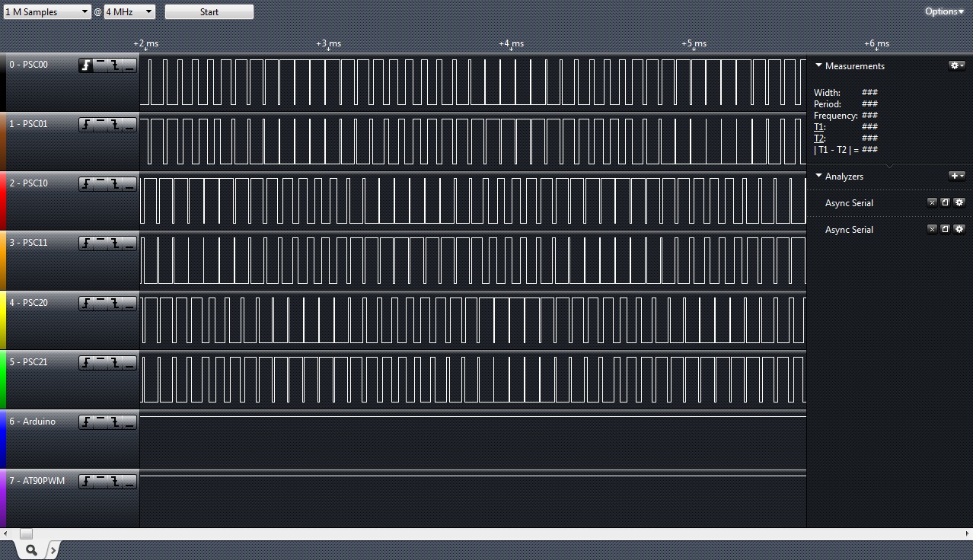Collapse the Measurements panel
This screenshot has width=973, height=560.
pyautogui.click(x=818, y=65)
